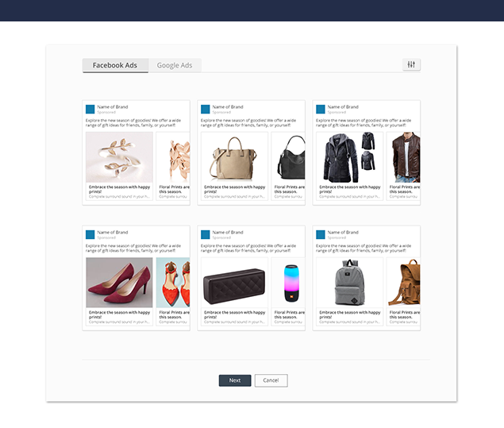Image resolution: width=504 pixels, height=428 pixels.
Task: Click 'Floral Prints are' headline under rose gold ring
Action: tap(174, 189)
